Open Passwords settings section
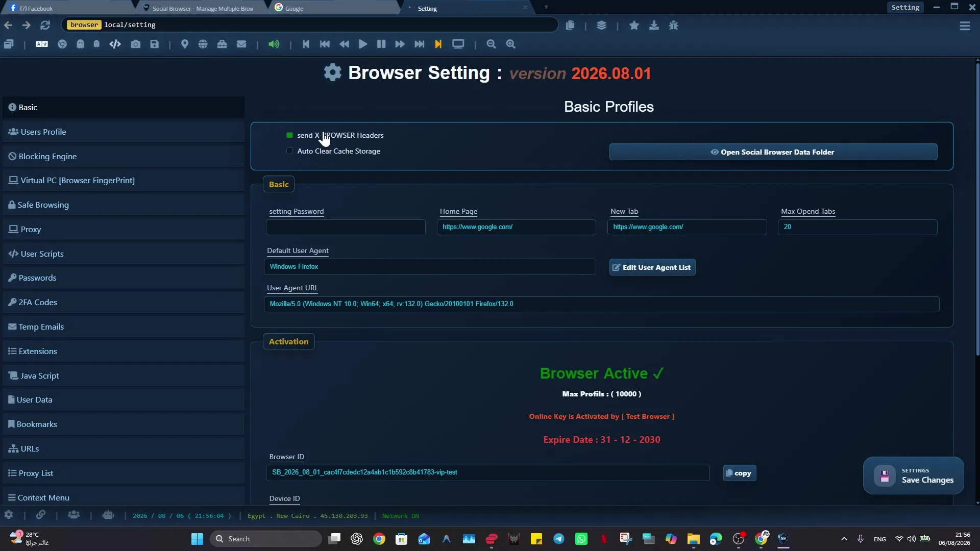980x551 pixels. pyautogui.click(x=124, y=278)
